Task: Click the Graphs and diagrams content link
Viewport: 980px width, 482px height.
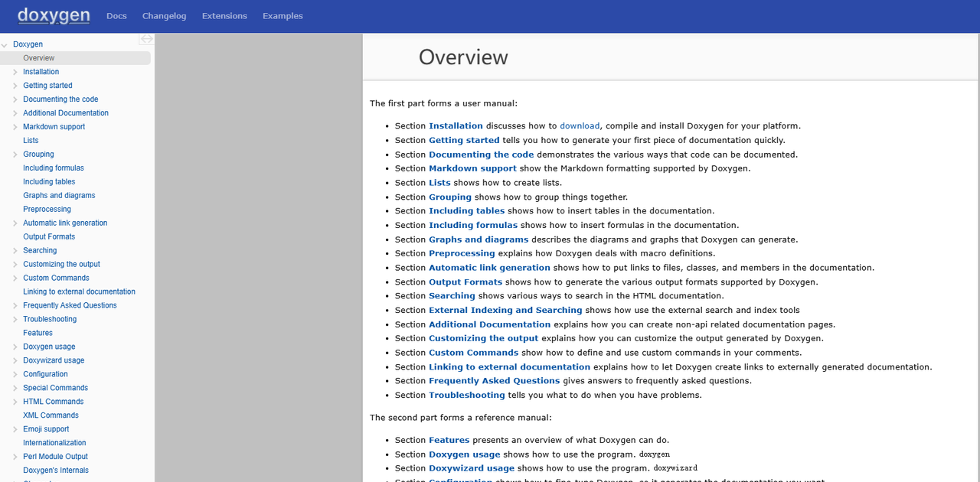Action: coord(479,239)
